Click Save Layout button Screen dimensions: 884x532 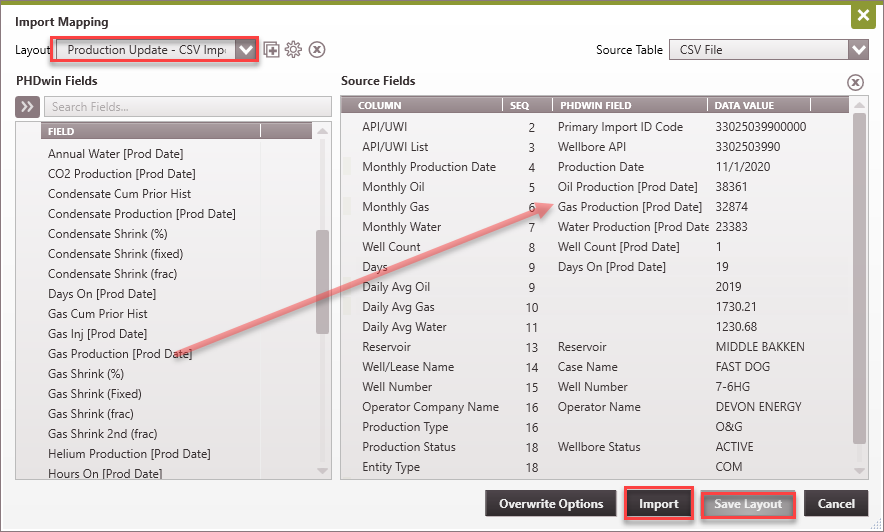click(x=748, y=504)
